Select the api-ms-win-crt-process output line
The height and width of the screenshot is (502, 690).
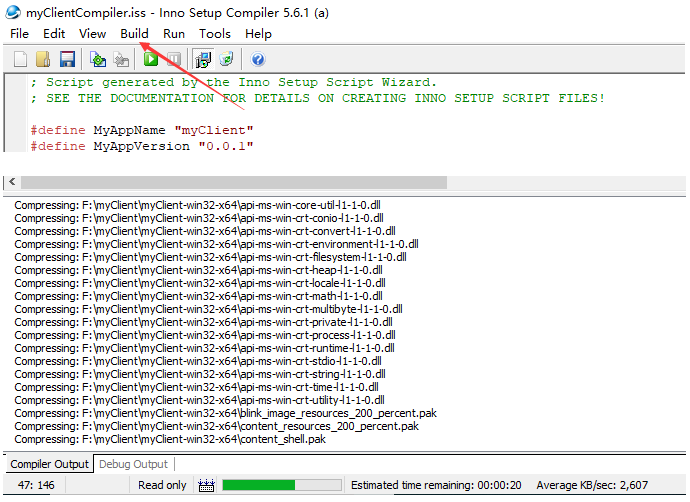click(x=205, y=335)
